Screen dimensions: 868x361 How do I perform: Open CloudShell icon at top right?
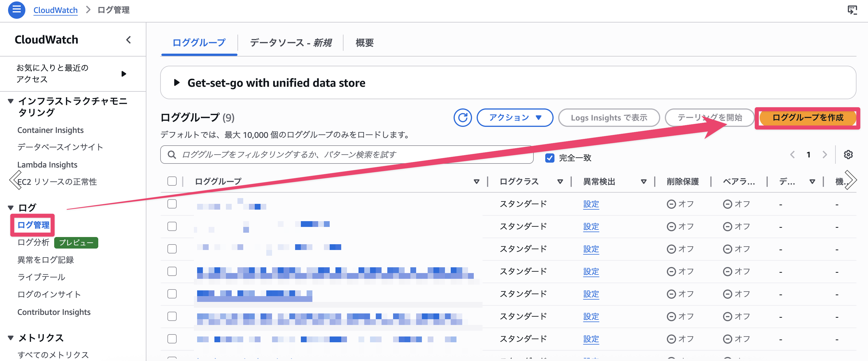point(852,10)
